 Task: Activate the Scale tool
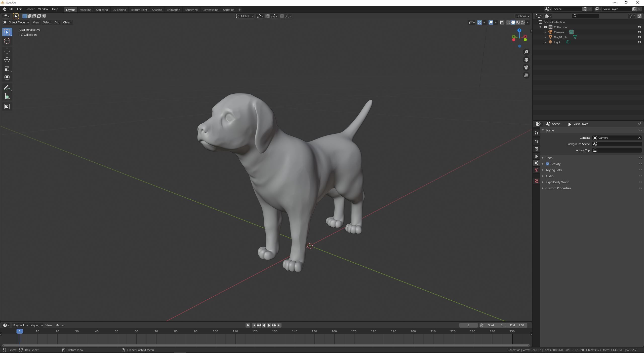(x=7, y=69)
